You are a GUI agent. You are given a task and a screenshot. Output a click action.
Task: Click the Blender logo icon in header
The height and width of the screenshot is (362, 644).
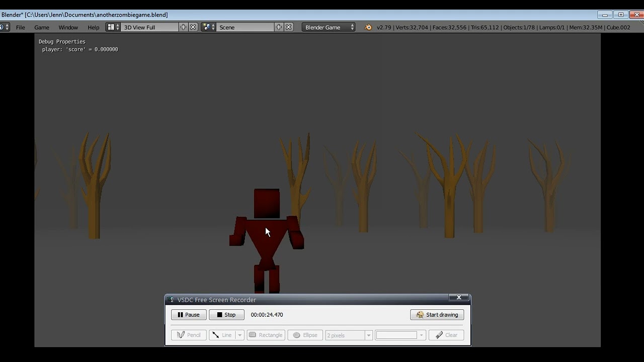click(x=368, y=27)
